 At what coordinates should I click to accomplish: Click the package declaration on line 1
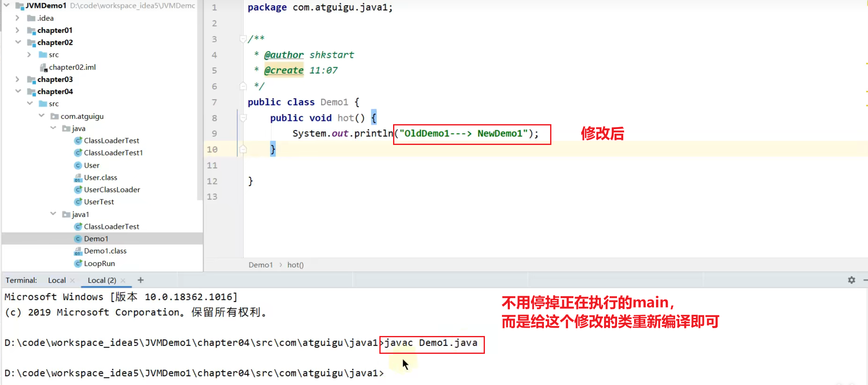[x=320, y=7]
